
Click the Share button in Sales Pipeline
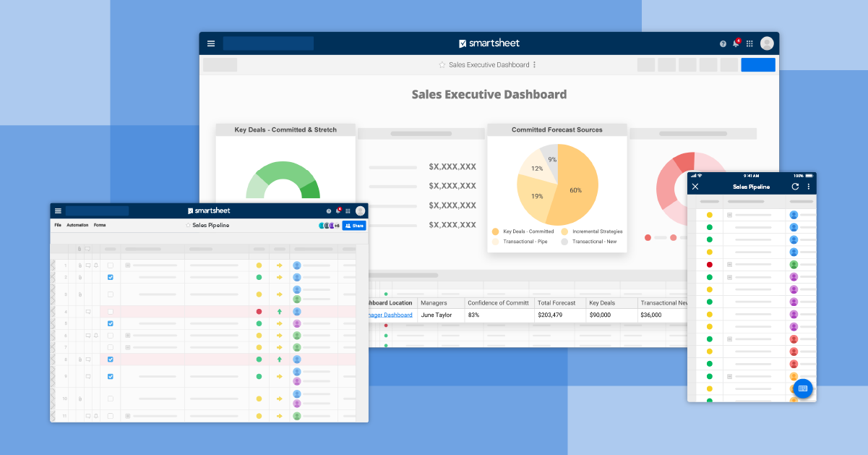353,225
